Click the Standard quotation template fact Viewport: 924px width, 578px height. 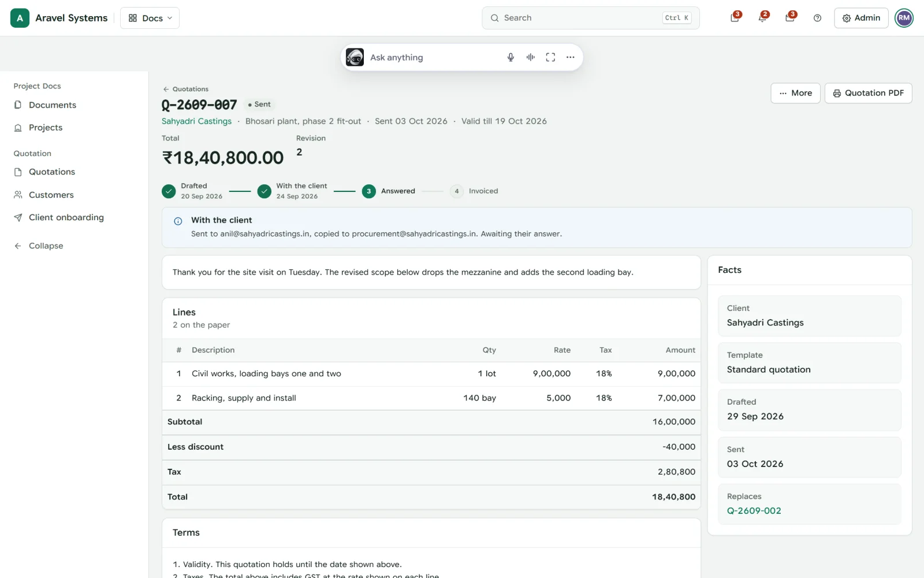(809, 363)
